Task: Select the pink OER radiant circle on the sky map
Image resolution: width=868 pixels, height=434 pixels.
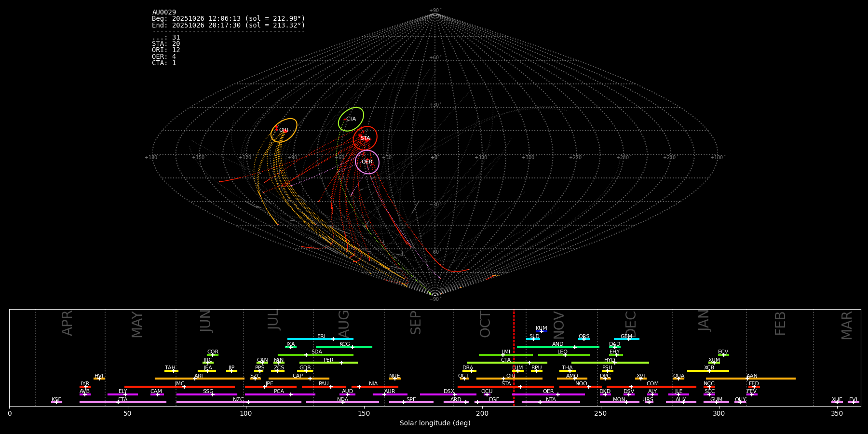Action: pyautogui.click(x=367, y=162)
